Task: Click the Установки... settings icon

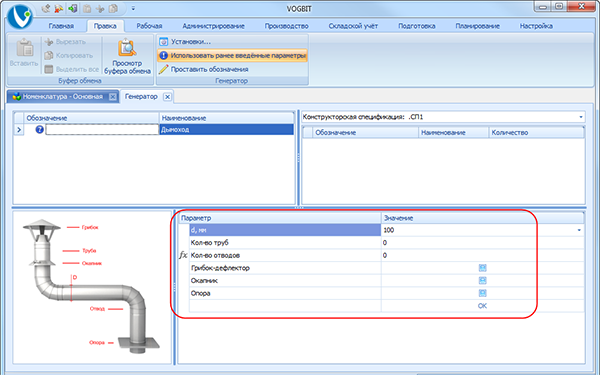Action: 163,42
